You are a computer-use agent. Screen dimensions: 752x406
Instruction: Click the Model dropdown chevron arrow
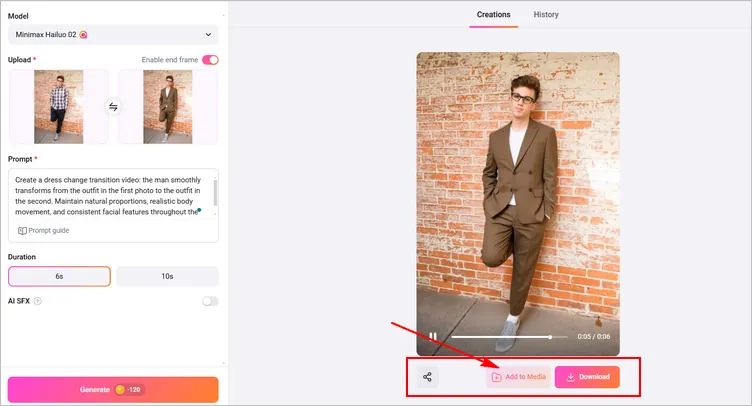(x=208, y=35)
